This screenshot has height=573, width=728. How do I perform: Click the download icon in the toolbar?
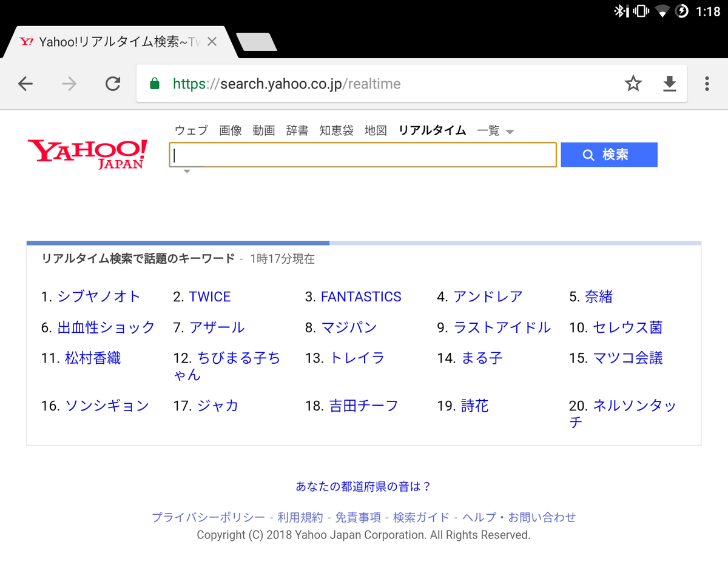tap(669, 84)
